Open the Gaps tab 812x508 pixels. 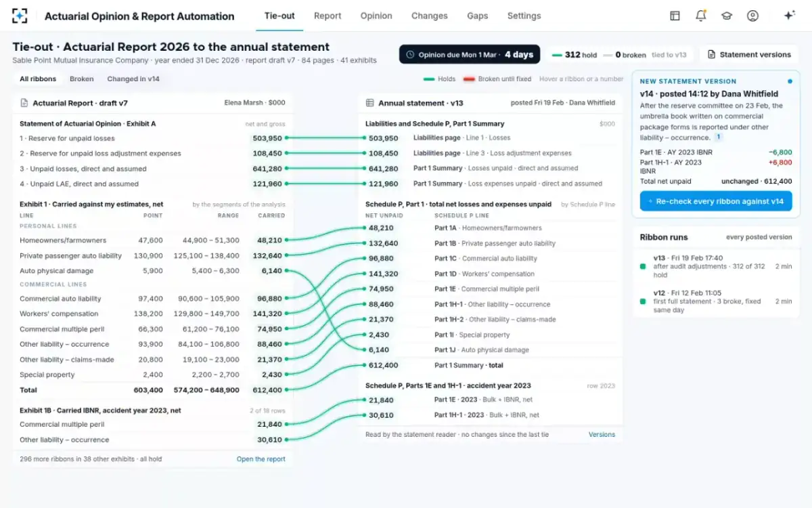pyautogui.click(x=478, y=16)
